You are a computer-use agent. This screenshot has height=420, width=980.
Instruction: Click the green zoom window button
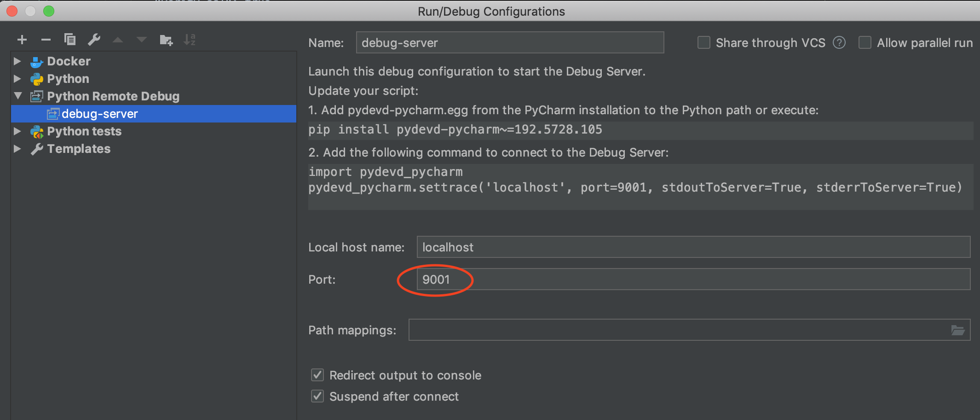[x=49, y=11]
